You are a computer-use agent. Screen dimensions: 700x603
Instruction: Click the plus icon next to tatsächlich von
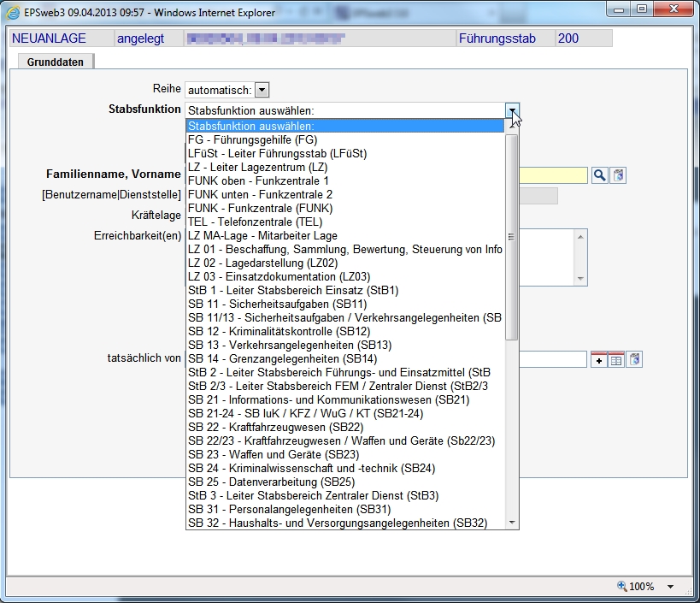[x=599, y=360]
